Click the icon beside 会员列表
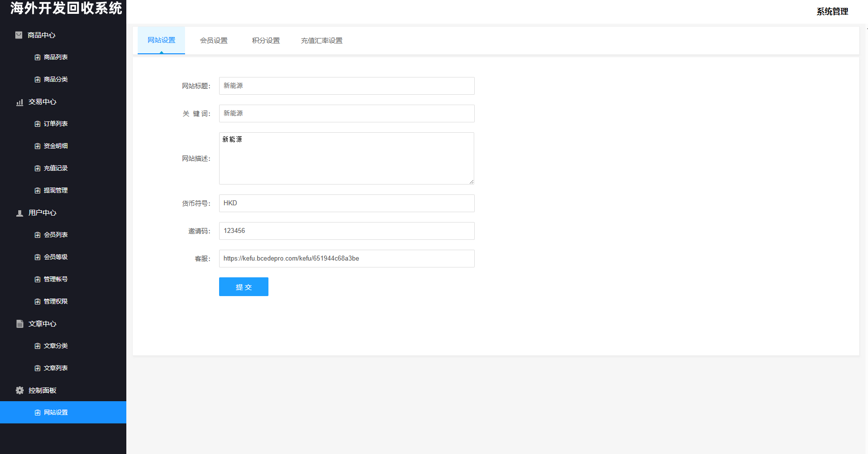The width and height of the screenshot is (868, 454). click(37, 234)
